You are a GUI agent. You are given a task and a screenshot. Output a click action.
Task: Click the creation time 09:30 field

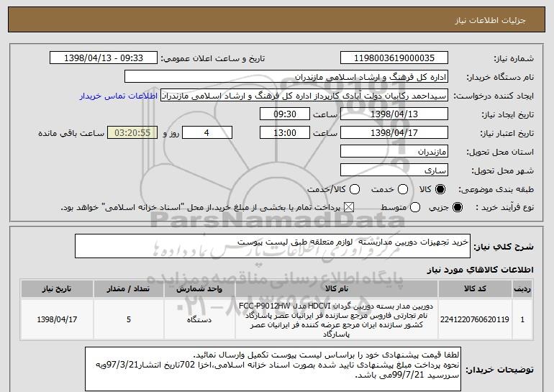(285, 114)
